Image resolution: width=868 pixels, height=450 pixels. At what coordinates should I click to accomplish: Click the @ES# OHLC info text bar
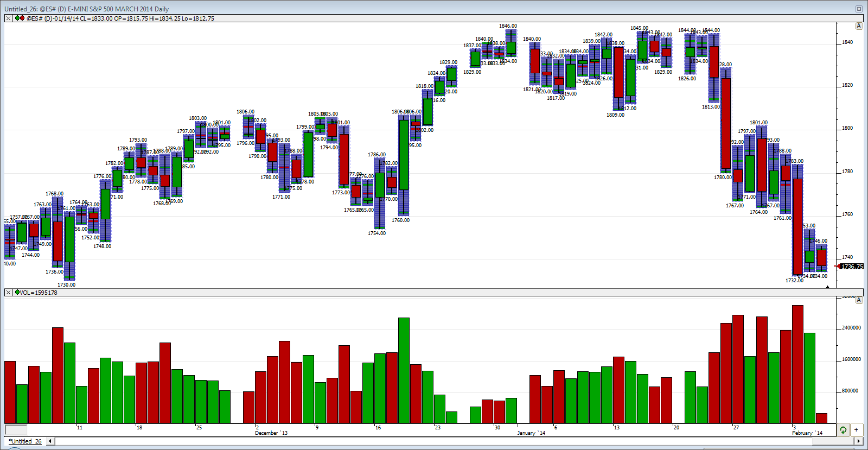pos(120,18)
